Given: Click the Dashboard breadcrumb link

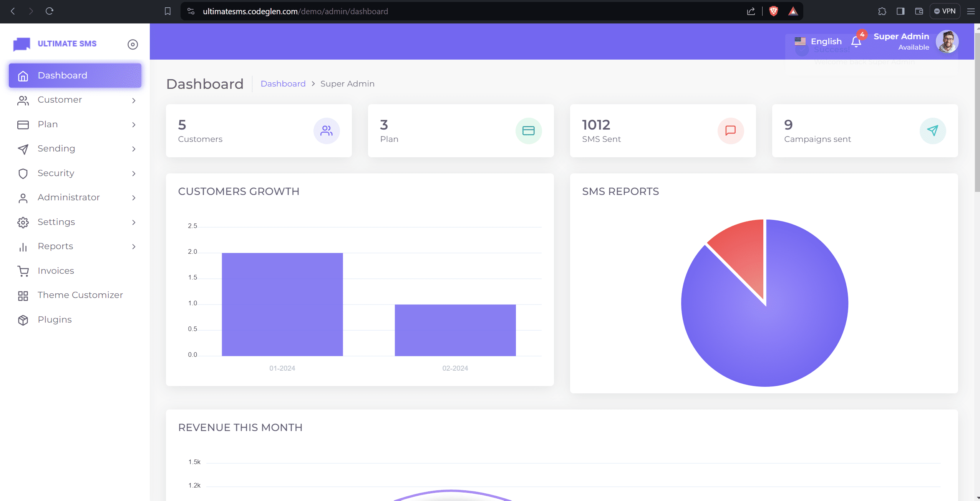Looking at the screenshot, I should (283, 84).
